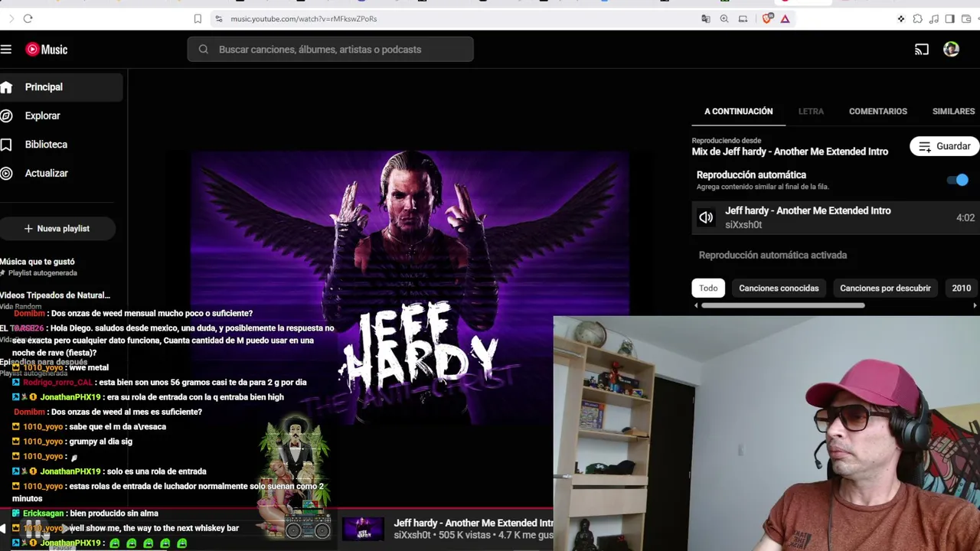The height and width of the screenshot is (551, 980).
Task: Open Explorar in the sidebar
Action: click(61, 116)
